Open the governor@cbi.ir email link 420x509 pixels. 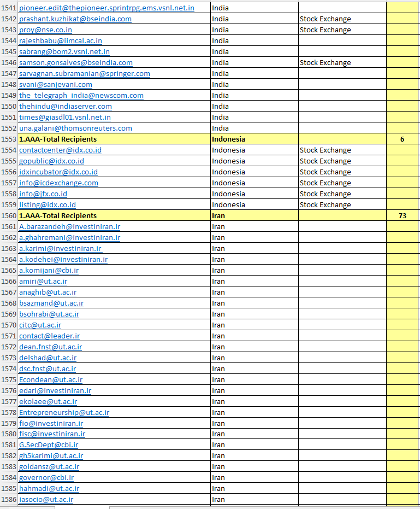(x=46, y=477)
